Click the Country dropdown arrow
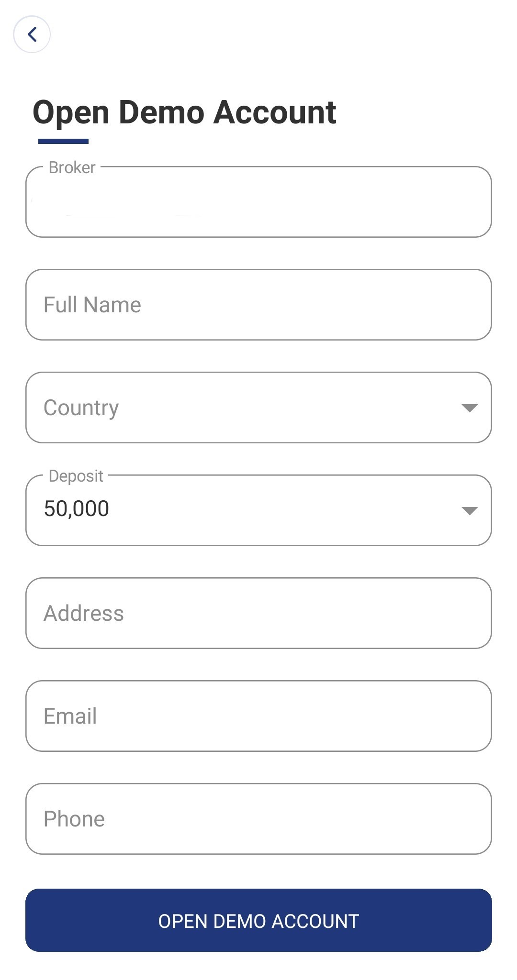The height and width of the screenshot is (980, 517). coord(469,407)
